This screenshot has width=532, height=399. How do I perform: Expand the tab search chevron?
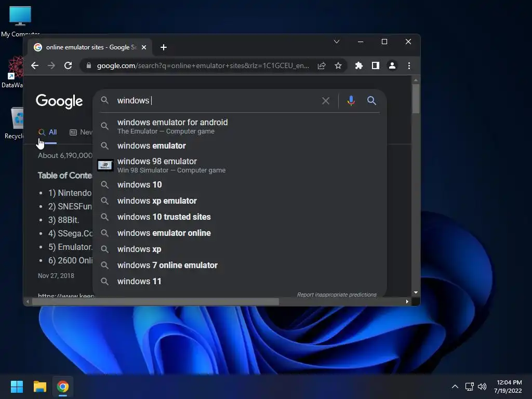pyautogui.click(x=337, y=42)
